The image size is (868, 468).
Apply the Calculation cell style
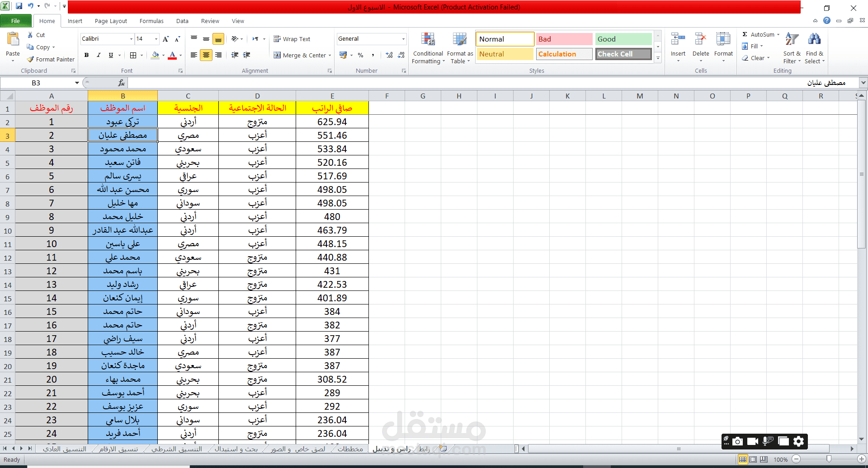tap(564, 54)
